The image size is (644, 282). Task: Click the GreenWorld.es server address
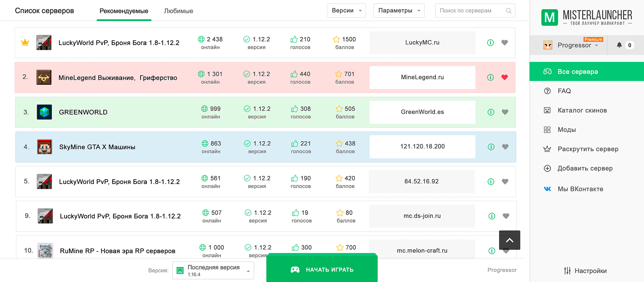[422, 112]
